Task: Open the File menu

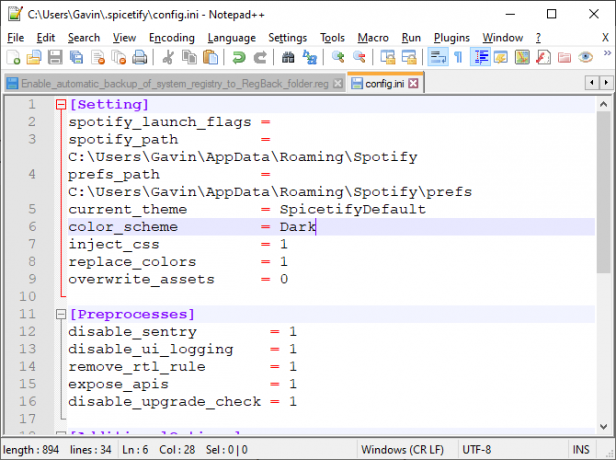Action: click(x=16, y=38)
